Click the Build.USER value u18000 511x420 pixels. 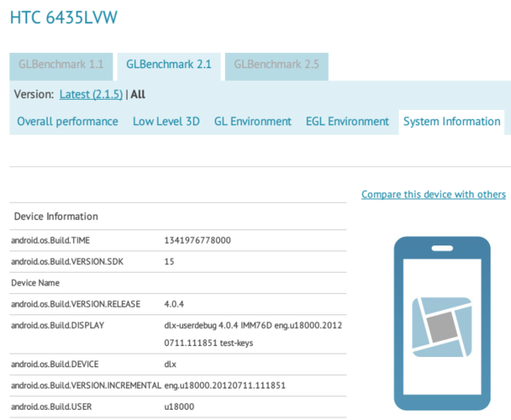point(178,406)
